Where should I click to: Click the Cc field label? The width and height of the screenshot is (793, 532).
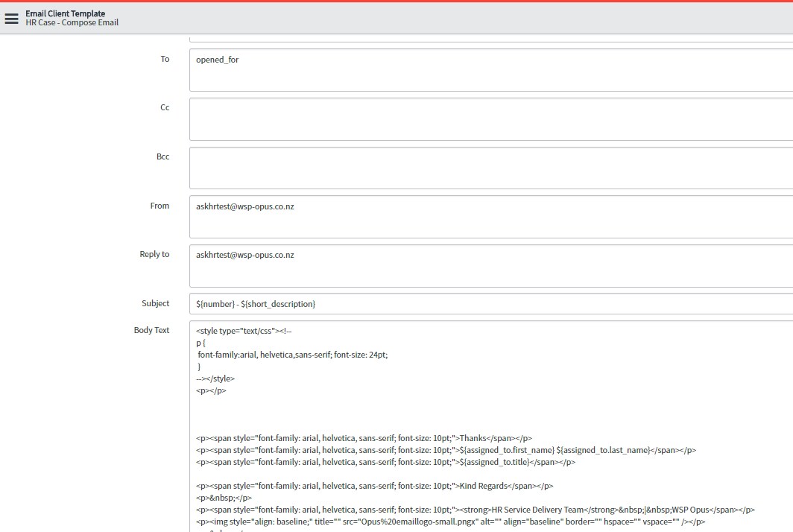(x=165, y=108)
